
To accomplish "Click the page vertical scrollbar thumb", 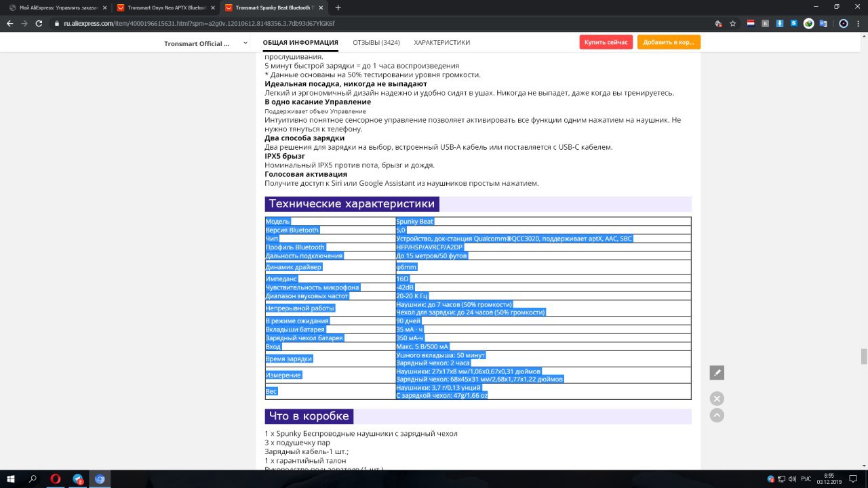I will [x=864, y=357].
